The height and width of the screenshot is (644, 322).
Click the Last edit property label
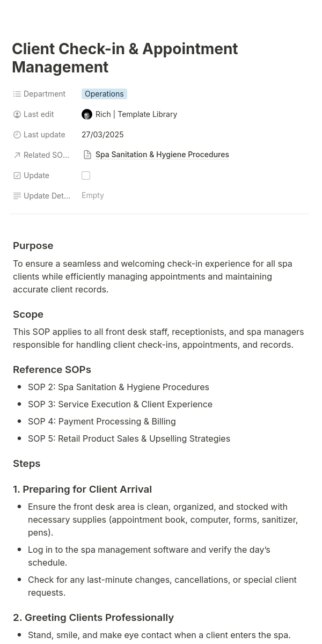click(x=39, y=114)
